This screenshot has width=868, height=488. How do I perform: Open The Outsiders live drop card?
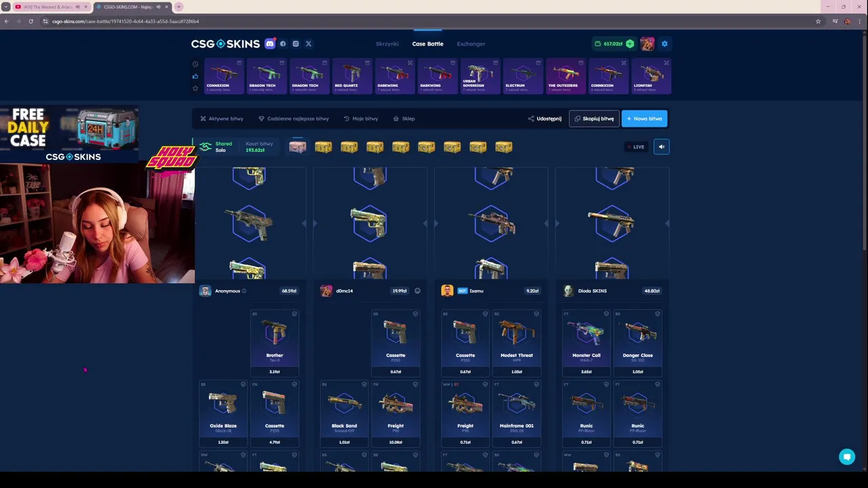(x=565, y=76)
